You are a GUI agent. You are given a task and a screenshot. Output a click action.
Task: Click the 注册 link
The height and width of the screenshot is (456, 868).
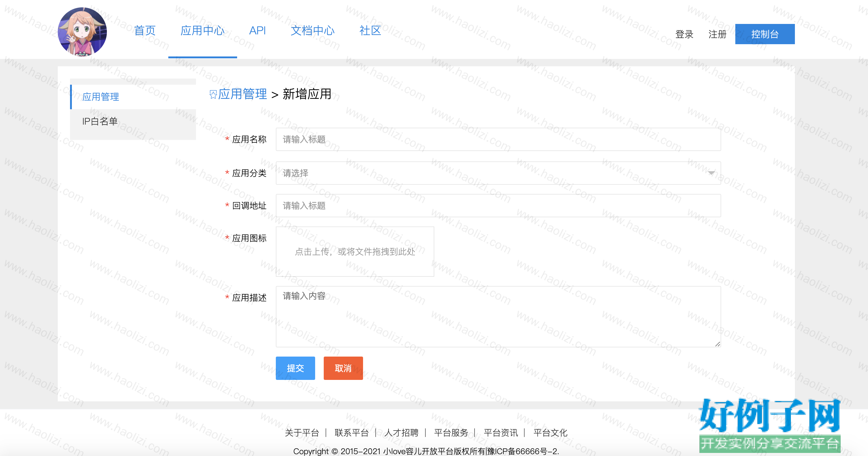pos(717,34)
